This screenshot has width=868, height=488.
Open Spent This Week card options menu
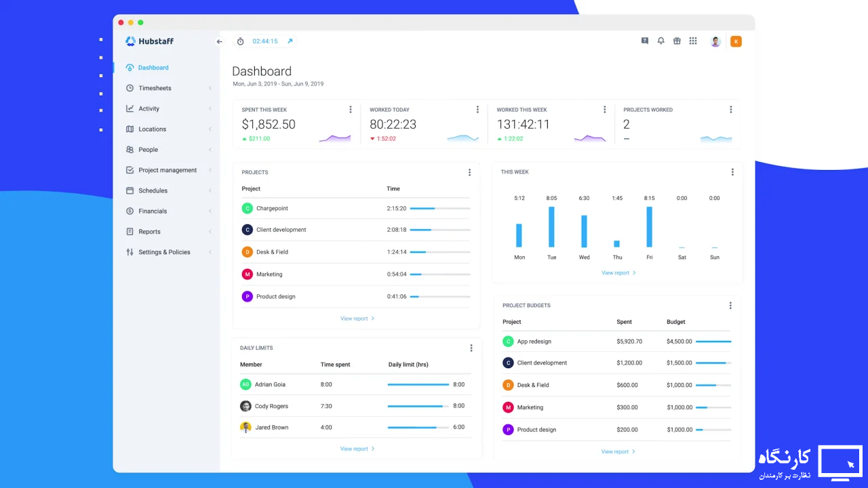click(x=351, y=109)
